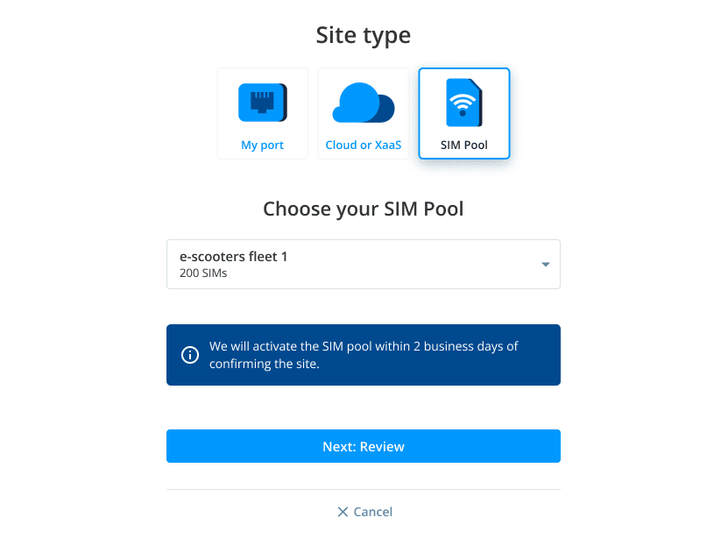Click the ethernet port icon

263,103
